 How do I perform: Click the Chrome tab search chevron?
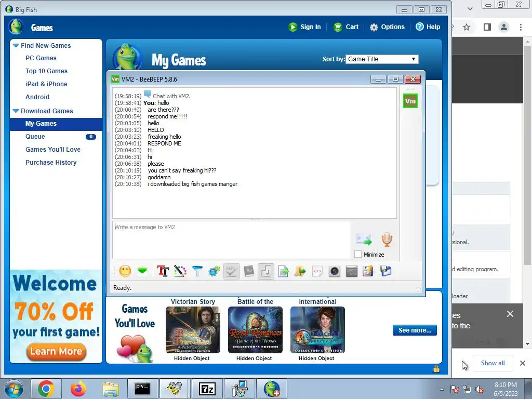[x=470, y=9]
